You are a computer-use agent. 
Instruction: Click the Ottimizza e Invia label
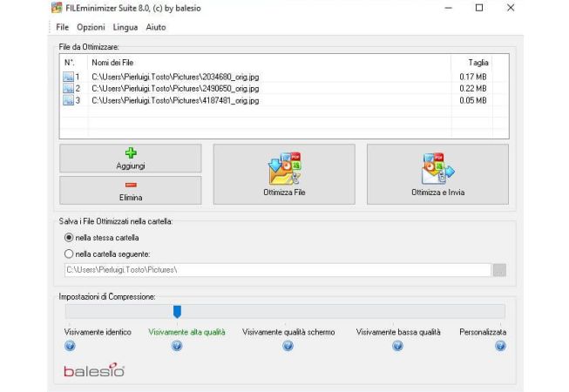click(x=438, y=193)
